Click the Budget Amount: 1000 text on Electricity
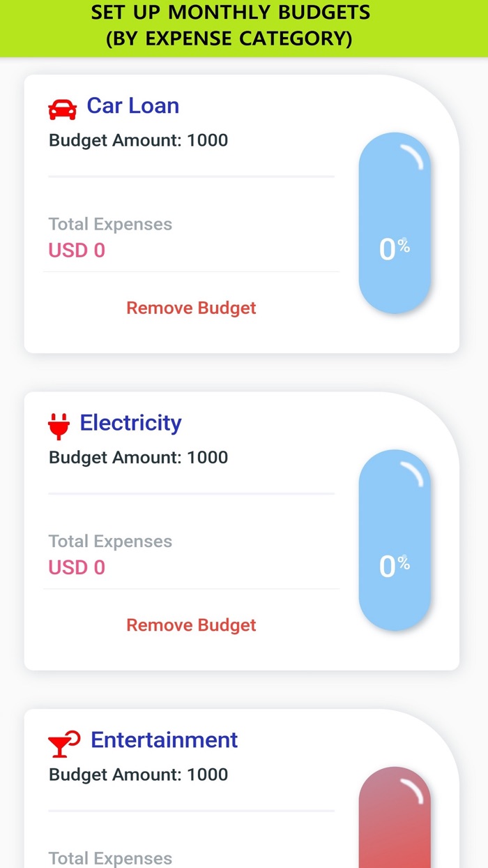The width and height of the screenshot is (488, 868). coord(137,458)
